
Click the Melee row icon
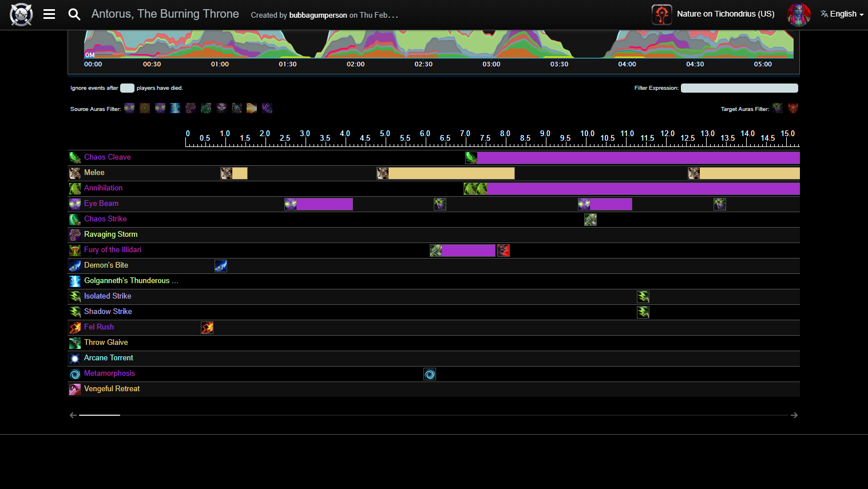pyautogui.click(x=75, y=173)
